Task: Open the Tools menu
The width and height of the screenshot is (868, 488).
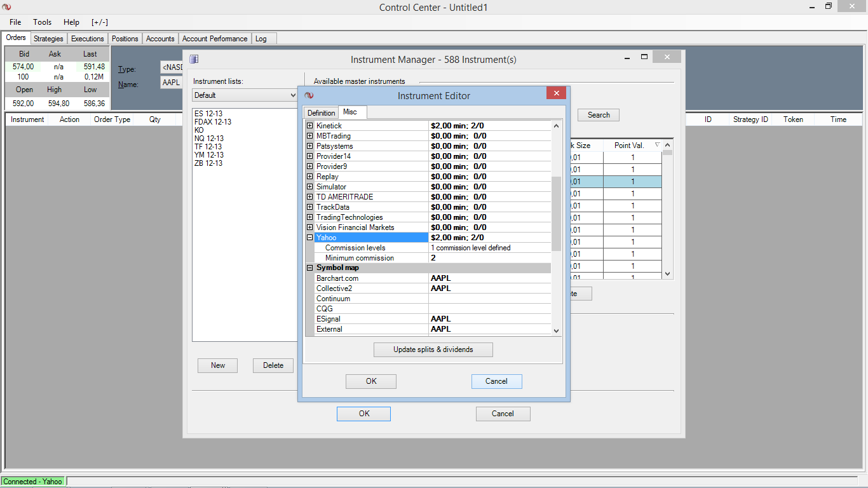Action: tap(43, 22)
